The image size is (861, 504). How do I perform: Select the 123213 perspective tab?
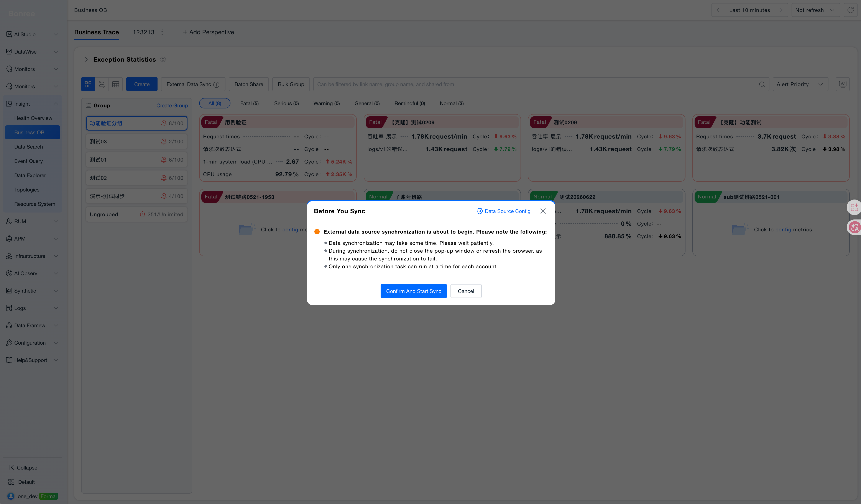(x=143, y=32)
